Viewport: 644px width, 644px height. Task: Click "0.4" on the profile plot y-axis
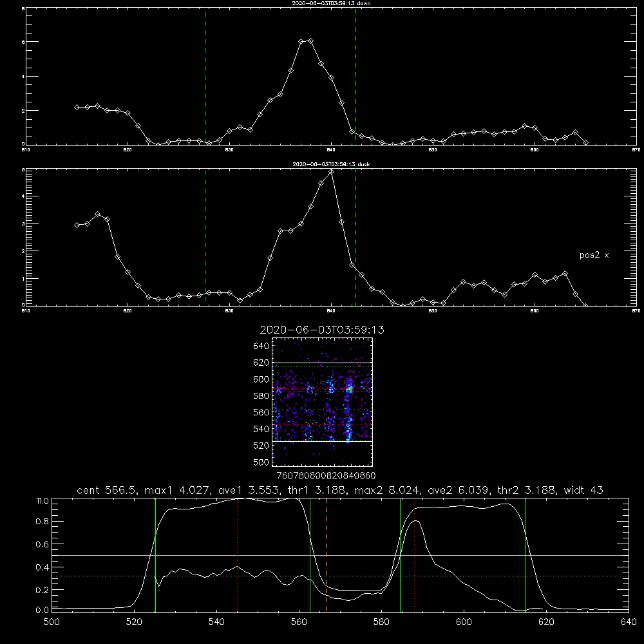click(x=43, y=567)
